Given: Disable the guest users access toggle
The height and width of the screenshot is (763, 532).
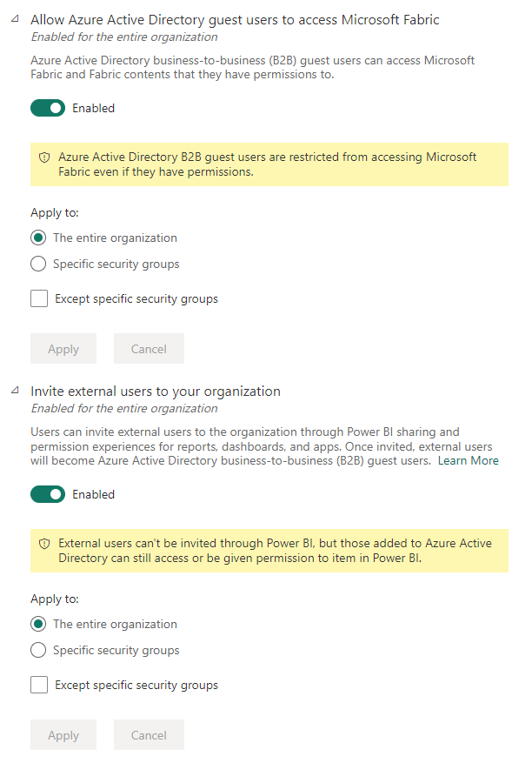Looking at the screenshot, I should 47,107.
